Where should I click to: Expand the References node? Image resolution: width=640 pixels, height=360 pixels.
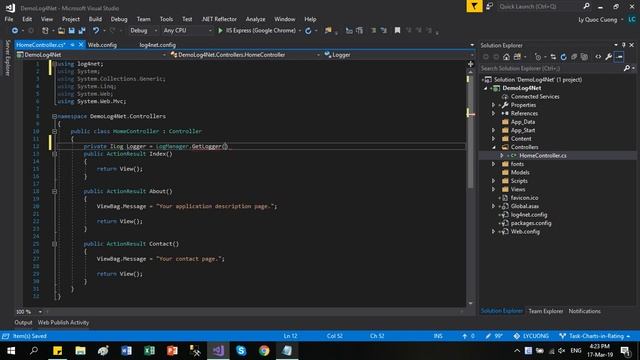493,113
